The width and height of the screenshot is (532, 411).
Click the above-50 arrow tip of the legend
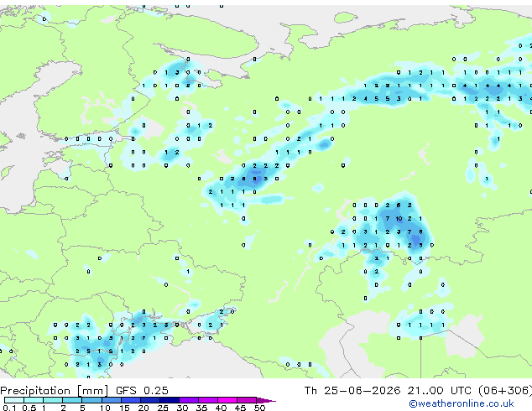coord(266,401)
